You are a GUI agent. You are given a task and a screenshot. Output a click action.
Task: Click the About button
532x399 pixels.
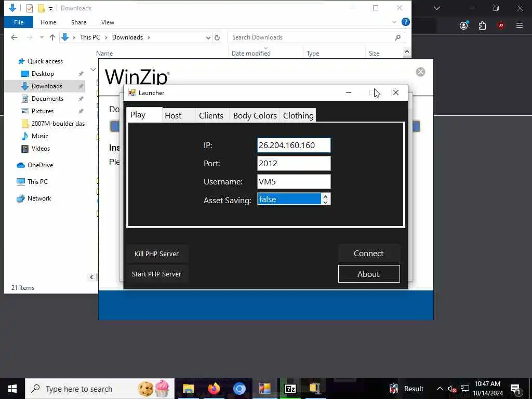[369, 274]
